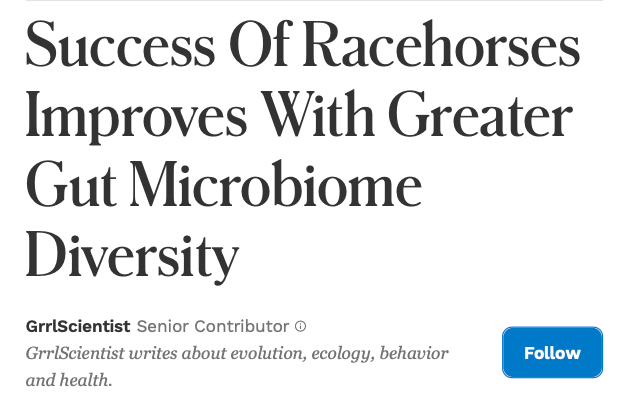Click the word Diversity in the headline
The height and width of the screenshot is (402, 626).
pos(132,254)
